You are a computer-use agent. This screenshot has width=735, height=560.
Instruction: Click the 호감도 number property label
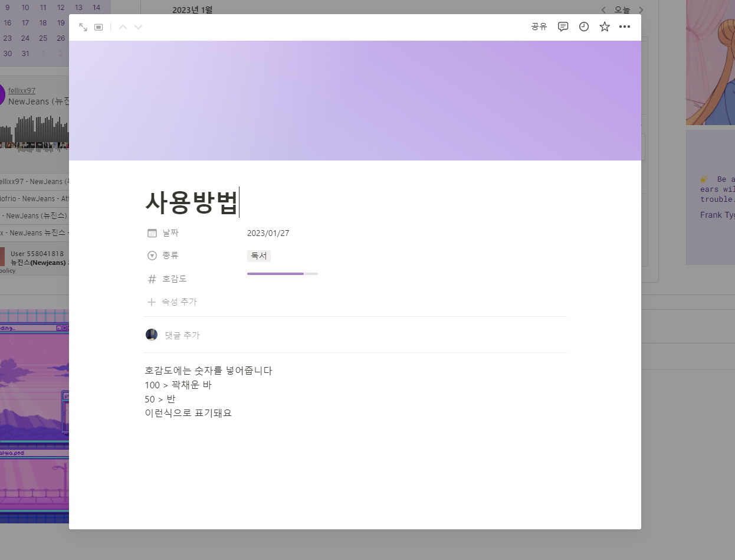point(175,279)
